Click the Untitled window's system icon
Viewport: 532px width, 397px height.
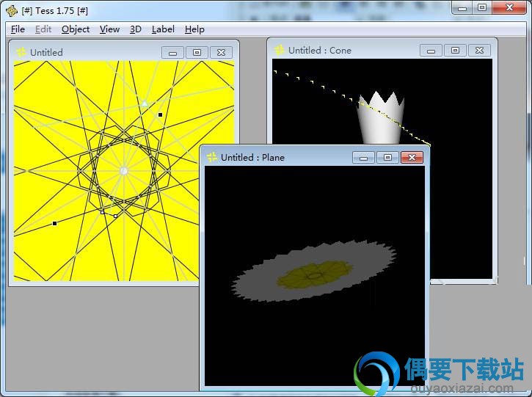21,52
